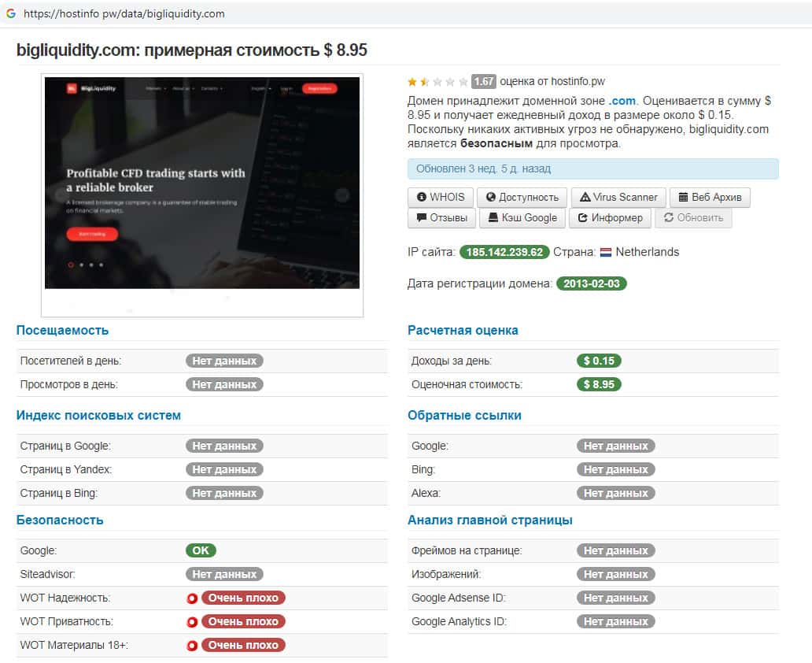The height and width of the screenshot is (663, 812).
Task: Click Alexa backlinks Нет данных badge
Action: point(616,493)
